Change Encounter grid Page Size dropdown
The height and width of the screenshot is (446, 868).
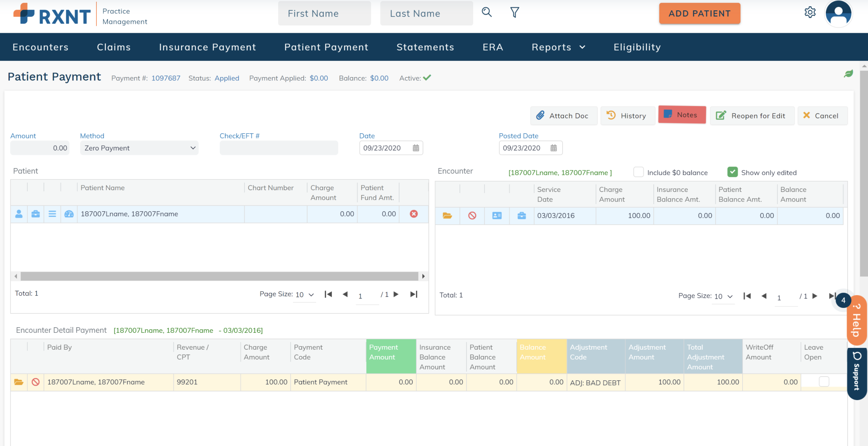(x=723, y=297)
